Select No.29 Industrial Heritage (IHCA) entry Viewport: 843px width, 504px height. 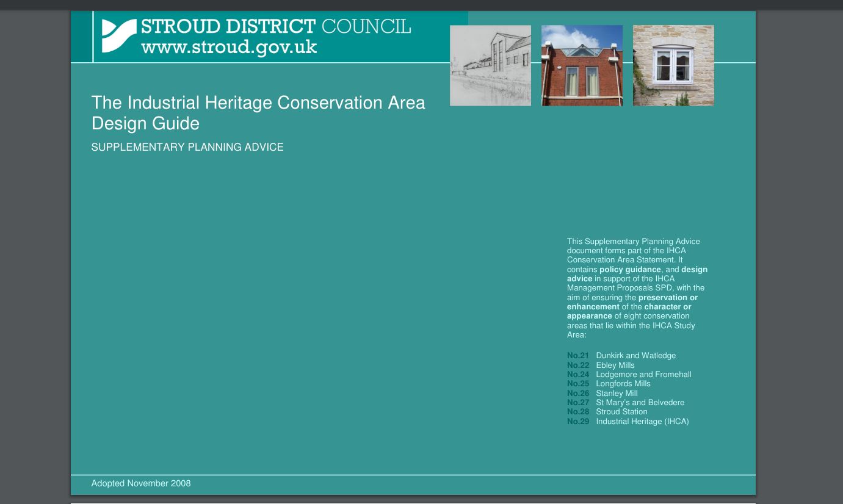point(642,422)
